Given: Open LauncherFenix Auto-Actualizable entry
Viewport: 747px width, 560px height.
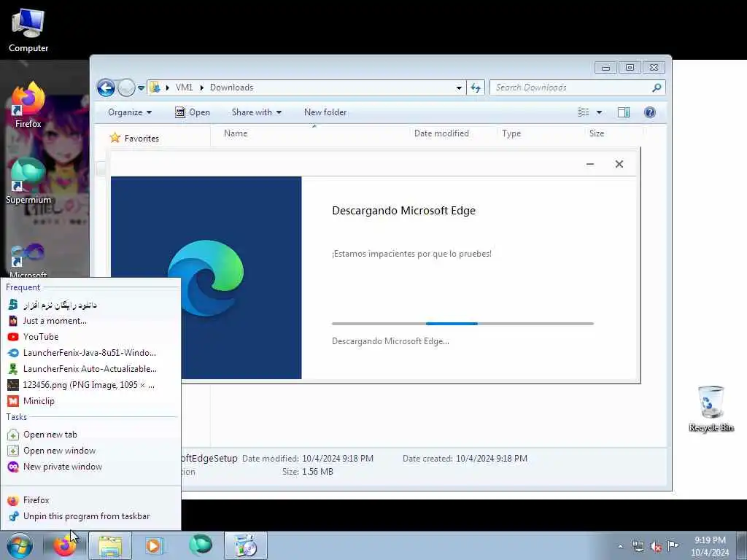Looking at the screenshot, I should click(x=90, y=368).
